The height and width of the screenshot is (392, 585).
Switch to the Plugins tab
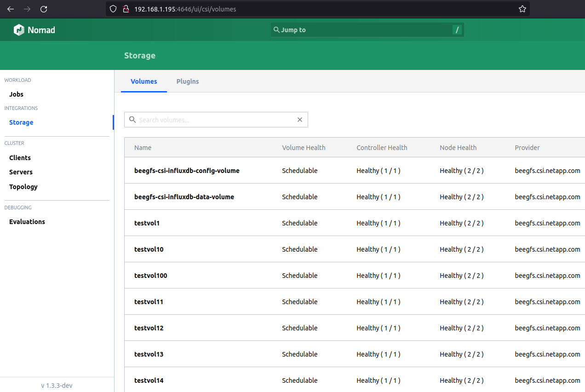coord(188,81)
